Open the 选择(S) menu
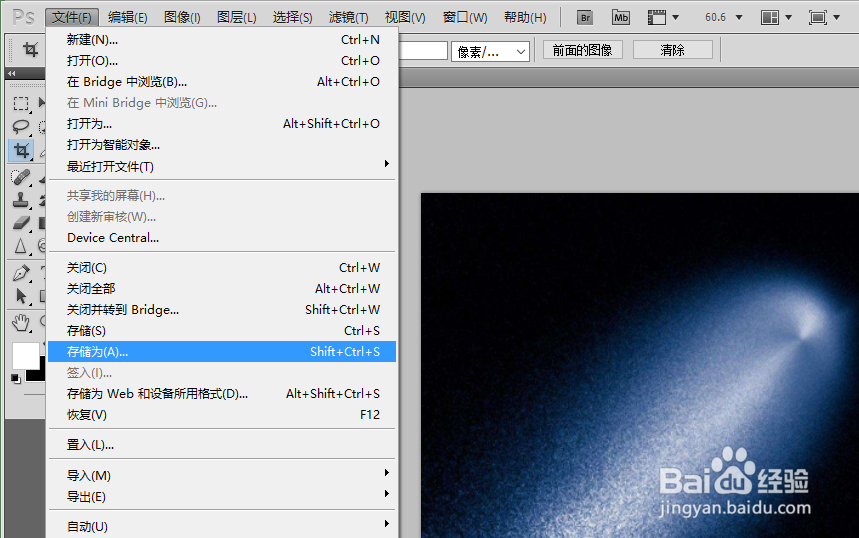 coord(293,18)
